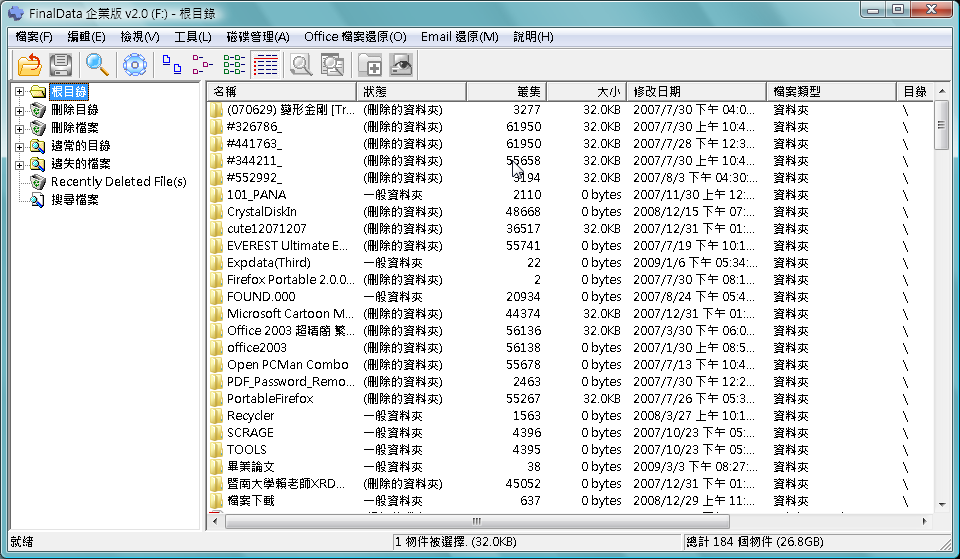Click the folder icon of Recycler row

tap(216, 416)
